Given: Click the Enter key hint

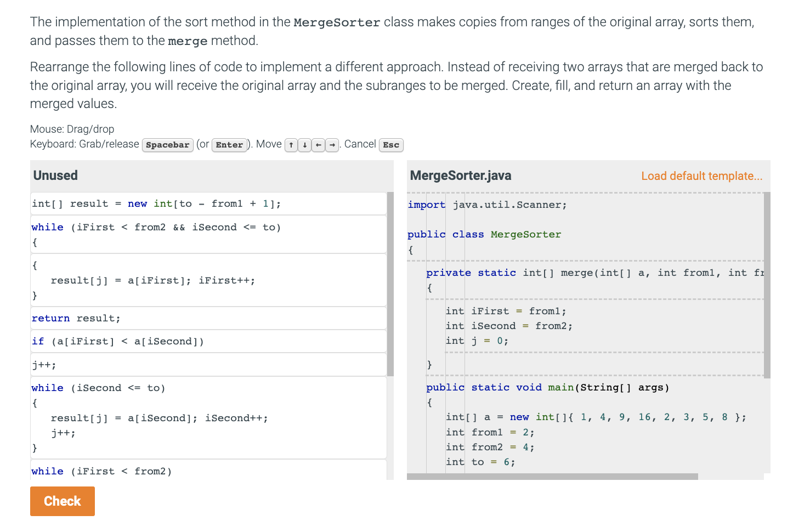Looking at the screenshot, I should tap(229, 145).
